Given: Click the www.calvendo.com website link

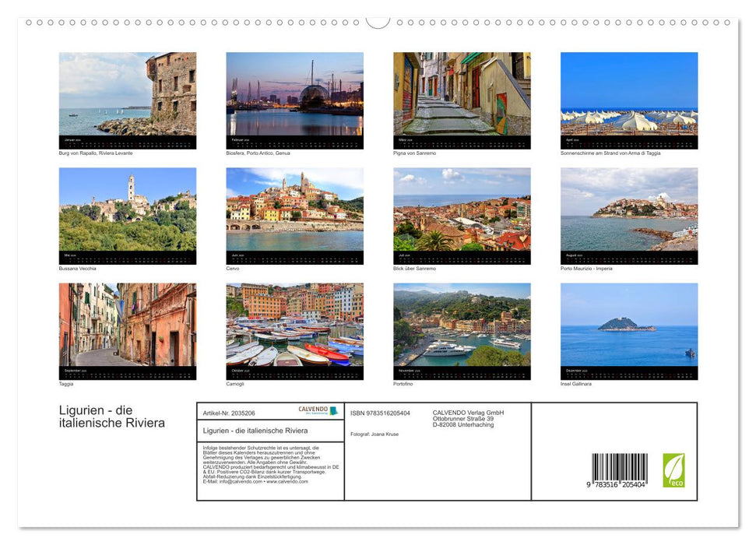Looking at the screenshot, I should coord(287,482).
